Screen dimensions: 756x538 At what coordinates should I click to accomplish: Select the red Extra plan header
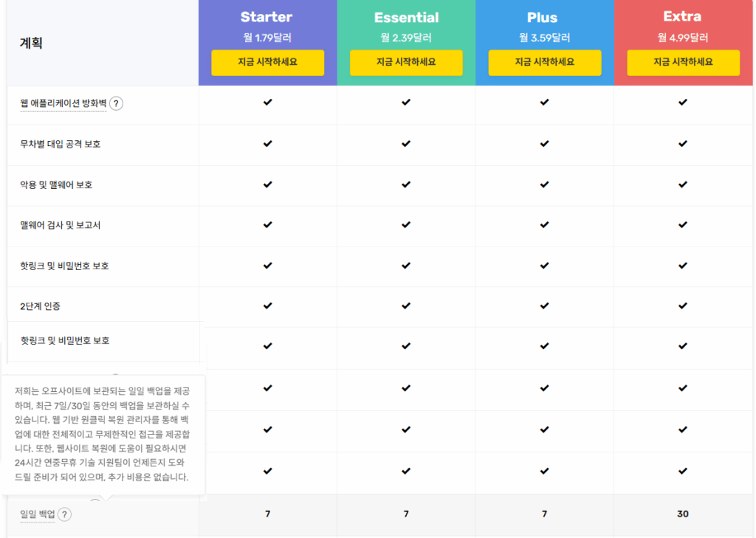tap(682, 16)
